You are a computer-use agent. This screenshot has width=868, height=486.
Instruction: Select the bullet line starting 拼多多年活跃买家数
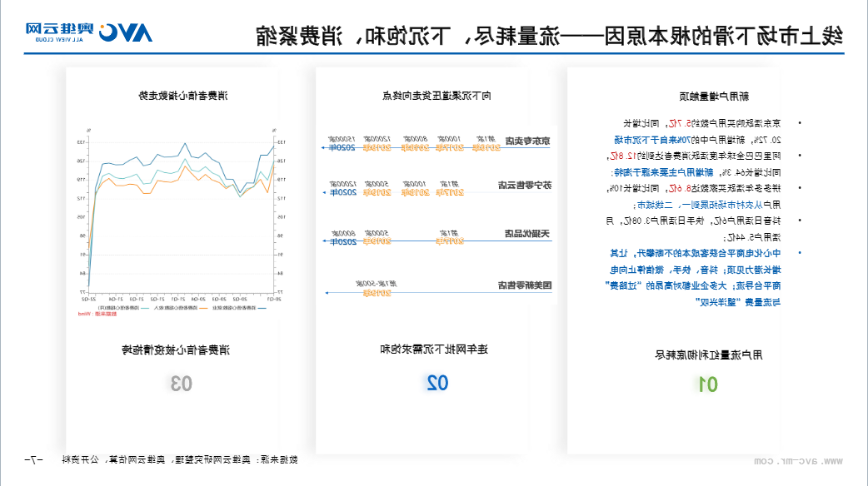[694, 189]
